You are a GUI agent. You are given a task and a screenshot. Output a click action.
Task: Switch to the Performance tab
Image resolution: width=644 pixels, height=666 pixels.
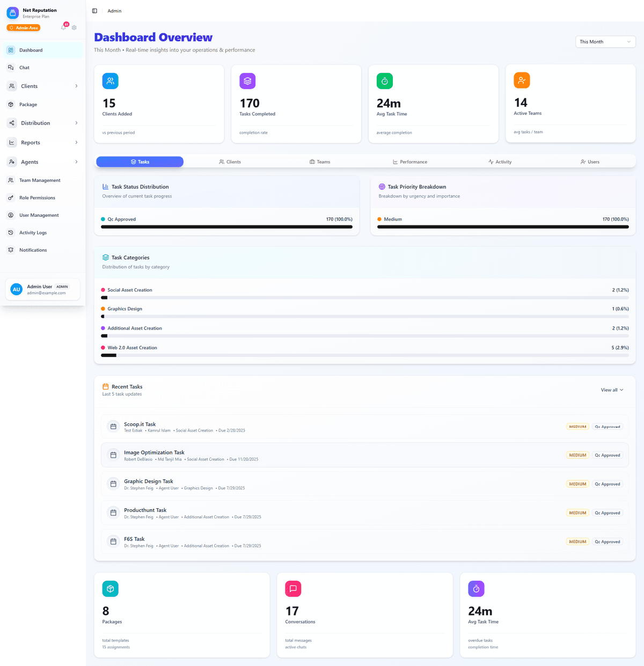[410, 162]
